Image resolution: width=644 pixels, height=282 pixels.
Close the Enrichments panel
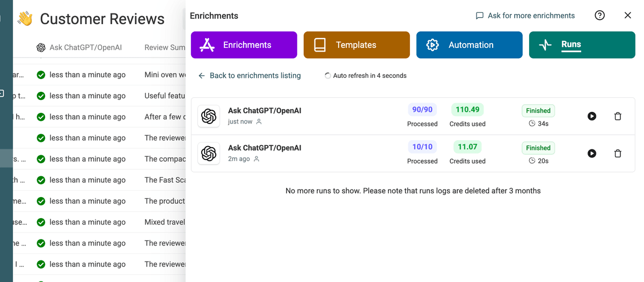(x=628, y=16)
